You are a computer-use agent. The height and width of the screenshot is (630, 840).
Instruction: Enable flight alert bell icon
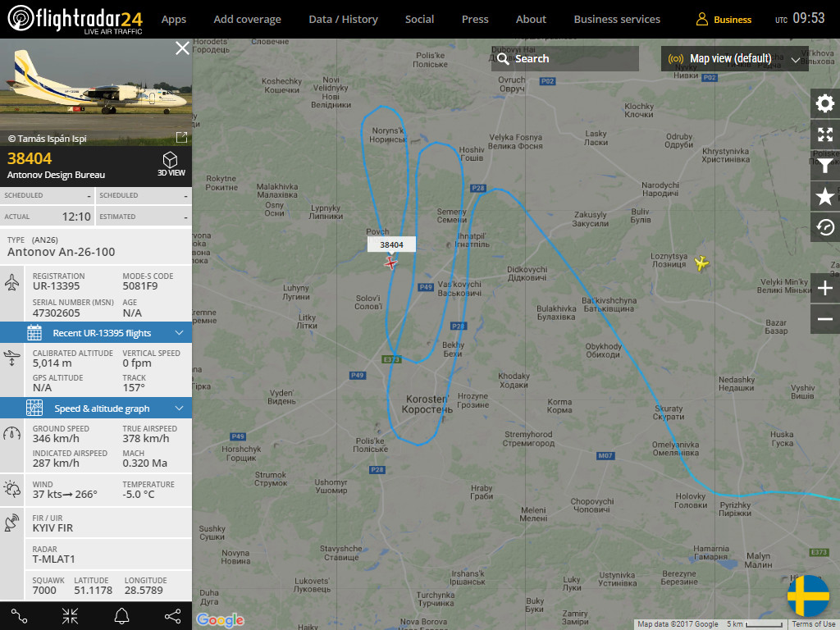pyautogui.click(x=121, y=616)
